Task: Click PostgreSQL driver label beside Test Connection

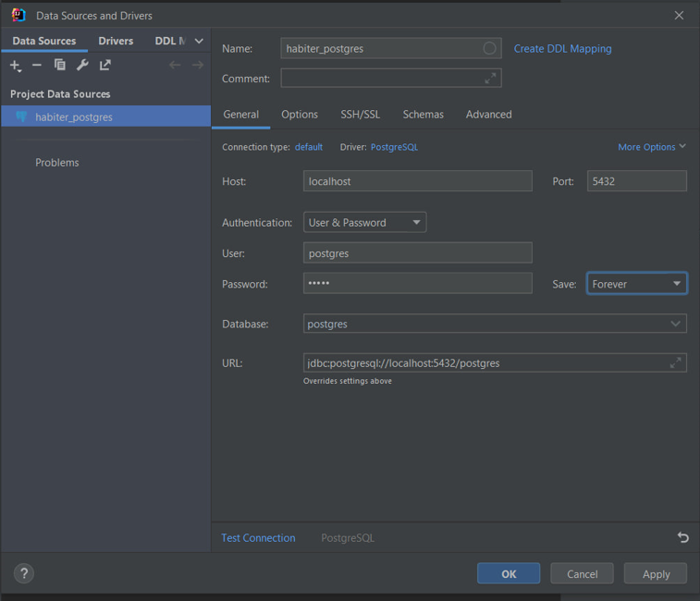Action: pos(348,537)
